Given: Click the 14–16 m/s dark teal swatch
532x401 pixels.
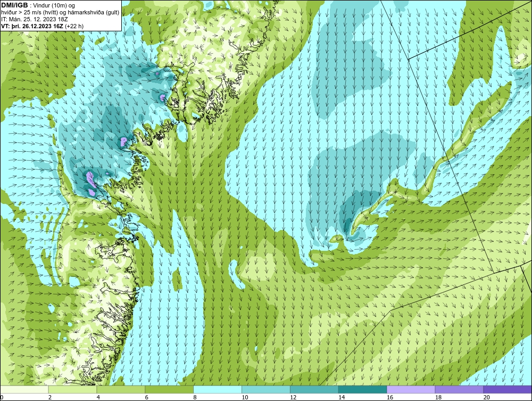Looking at the screenshot, I should 363,389.
